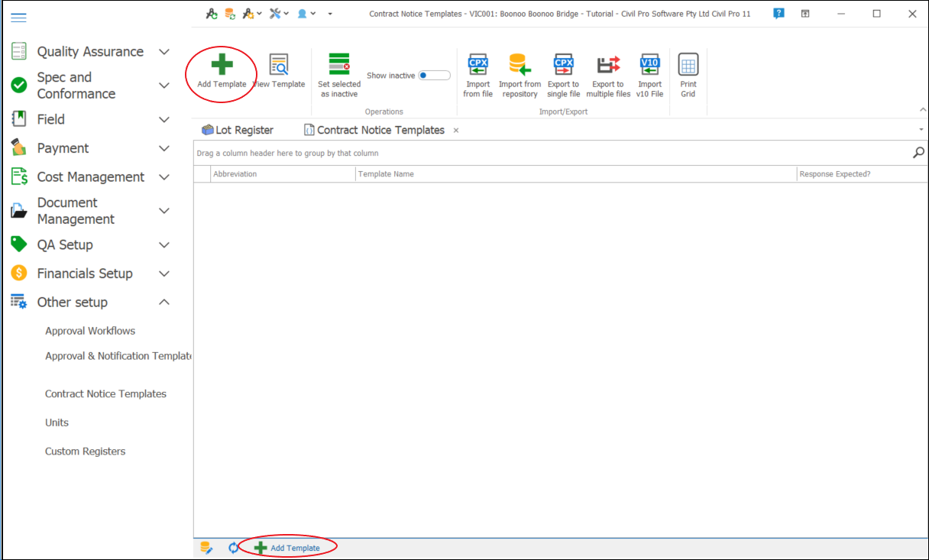Sort by the Template Name column header

coord(576,174)
